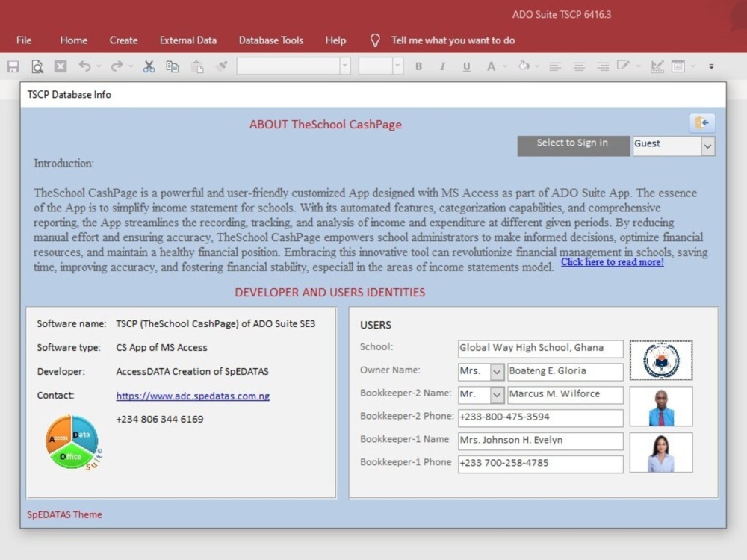Viewport: 747px width, 560px height.
Task: Expand the Fill Color dropdown arrow
Action: (537, 66)
